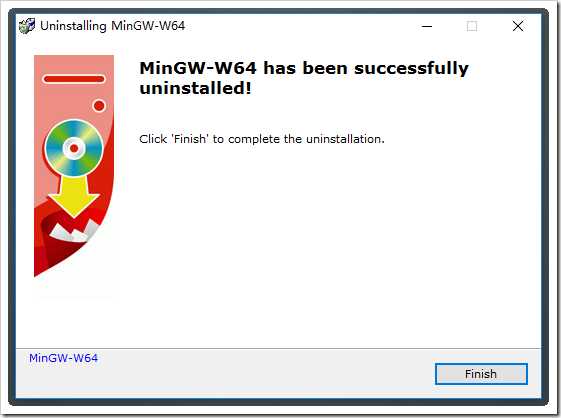
Task: Click the gray footer area beside Finish
Action: (265, 374)
